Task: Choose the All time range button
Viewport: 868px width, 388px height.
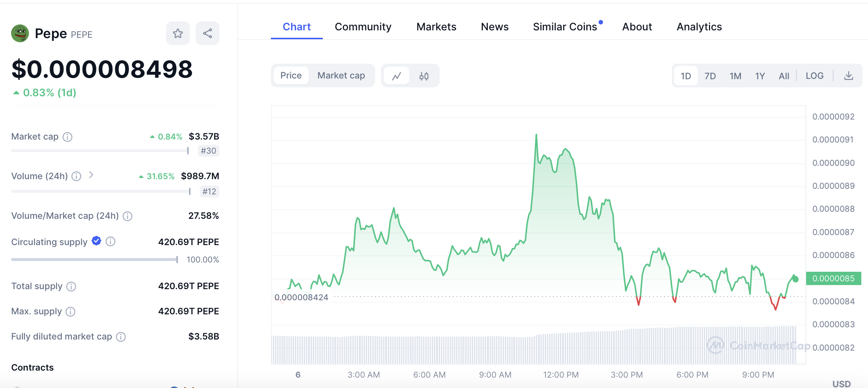Action: click(x=784, y=76)
